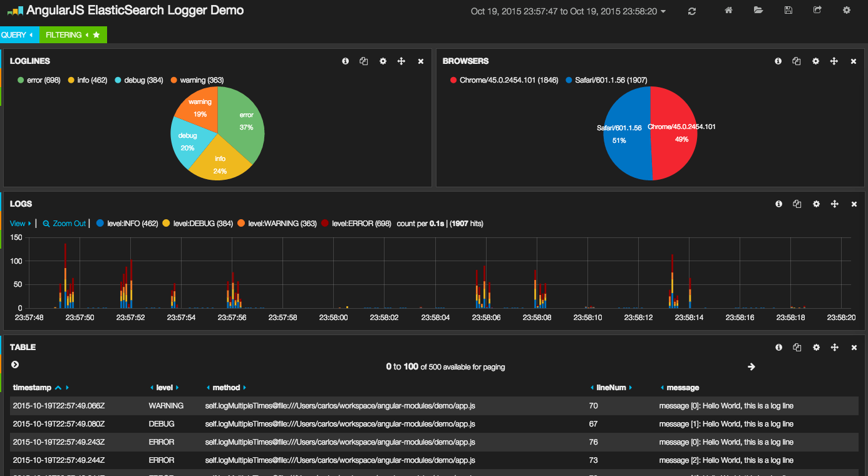Move level column left using arrow
The width and height of the screenshot is (868, 476).
152,388
